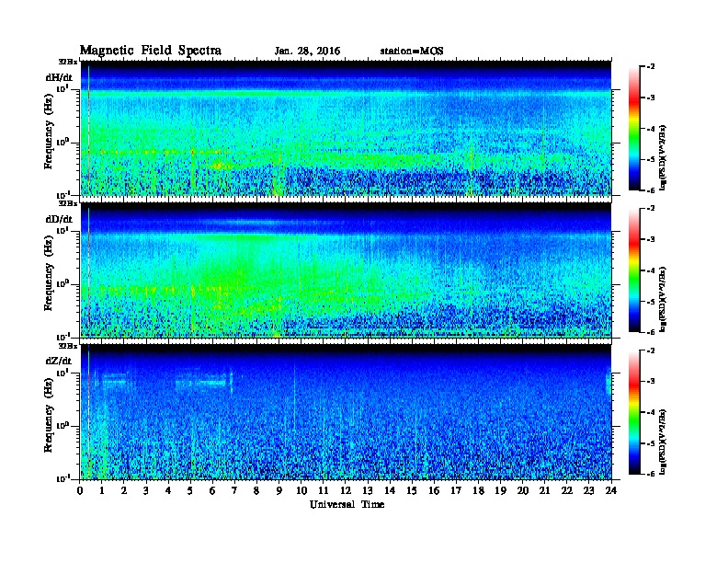
Task: Click the hour "24" tick on the time axis
Action: coord(611,490)
